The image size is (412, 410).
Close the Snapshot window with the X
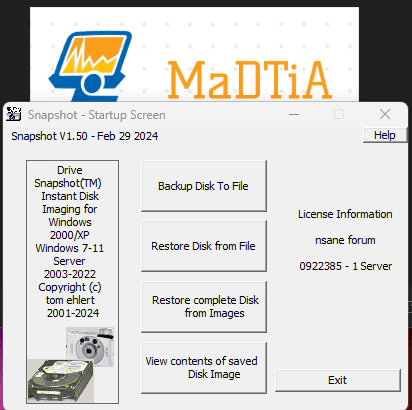tap(385, 114)
